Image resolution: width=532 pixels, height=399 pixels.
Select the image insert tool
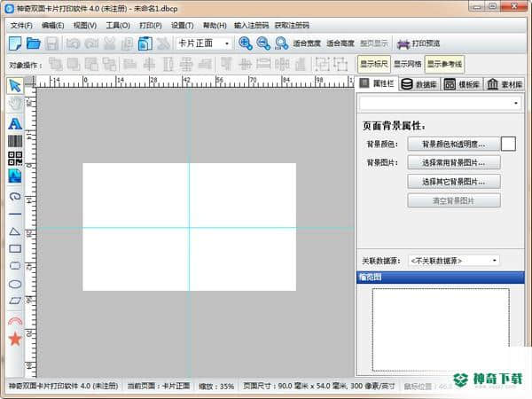pos(15,176)
